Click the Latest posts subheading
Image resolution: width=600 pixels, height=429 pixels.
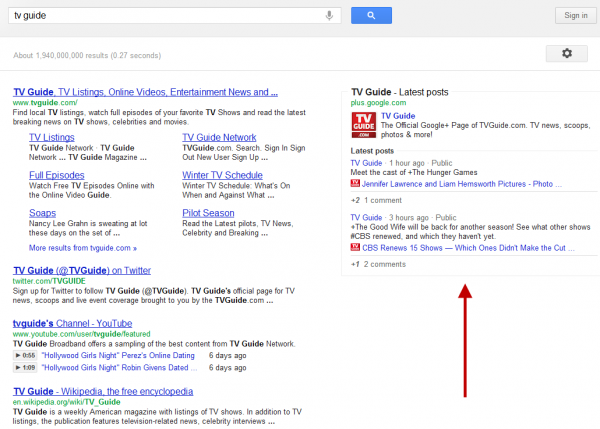(x=372, y=151)
